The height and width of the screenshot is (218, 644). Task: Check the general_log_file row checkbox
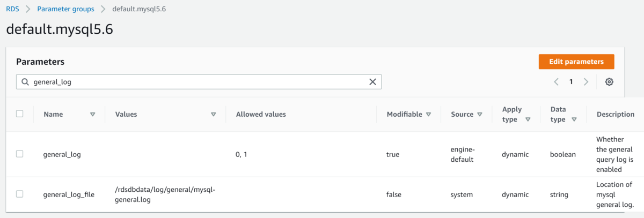point(20,194)
